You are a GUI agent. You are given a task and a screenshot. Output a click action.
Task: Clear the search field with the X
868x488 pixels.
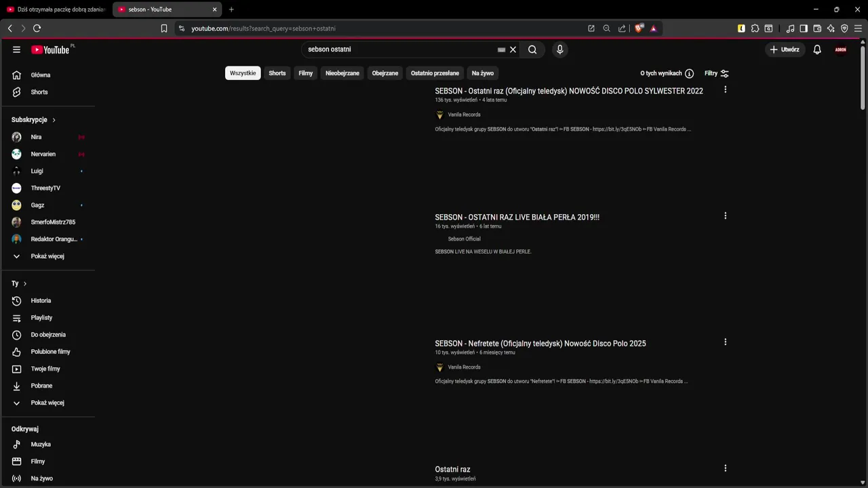[513, 49]
